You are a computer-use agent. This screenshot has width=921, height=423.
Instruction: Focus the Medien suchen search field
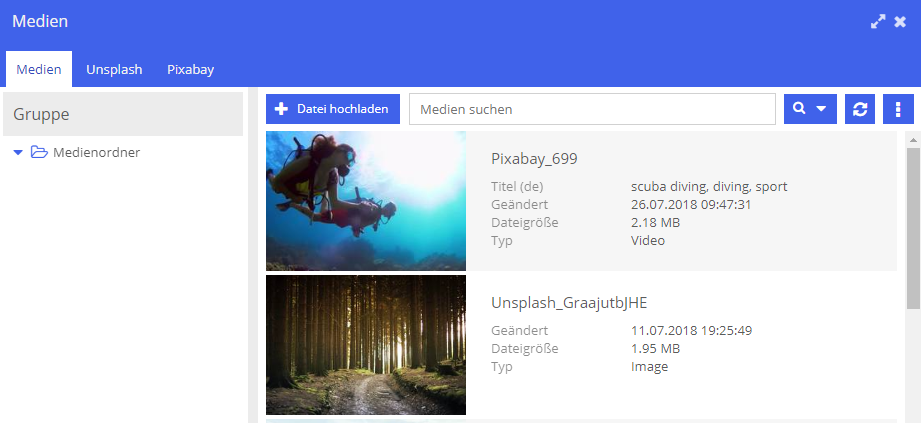pyautogui.click(x=592, y=109)
